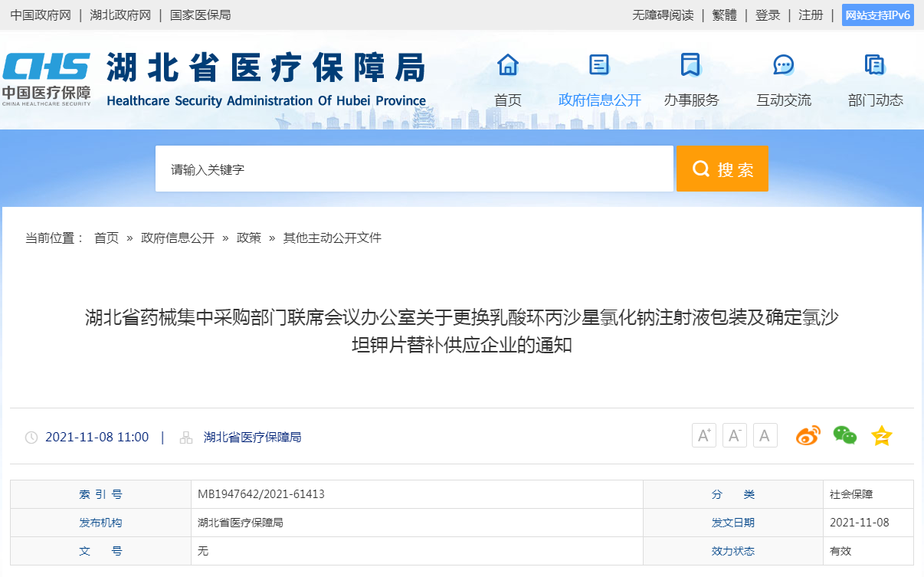
Task: Share article to Weibo
Action: 808,435
